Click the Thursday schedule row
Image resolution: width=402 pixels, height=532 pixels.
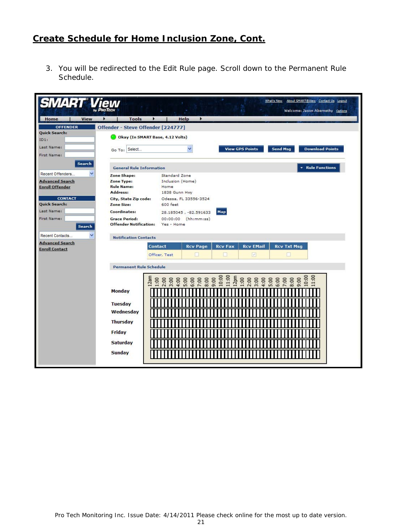(235, 323)
